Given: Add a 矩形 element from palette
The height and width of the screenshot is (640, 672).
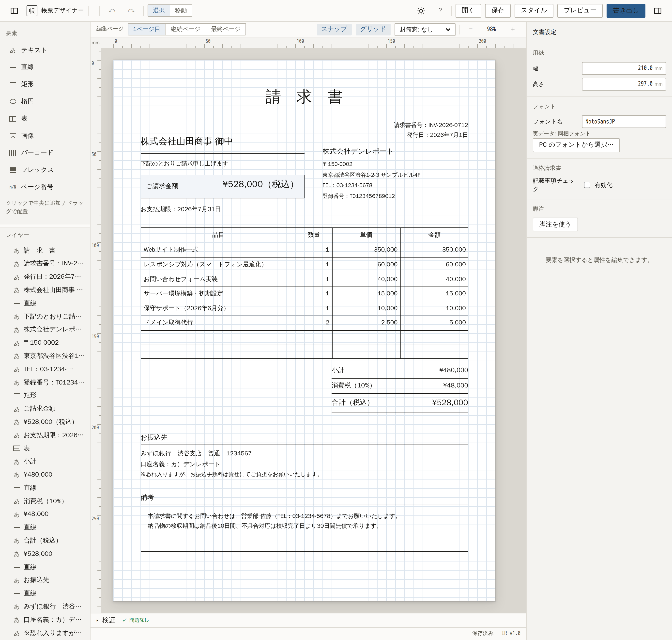Looking at the screenshot, I should (x=45, y=84).
